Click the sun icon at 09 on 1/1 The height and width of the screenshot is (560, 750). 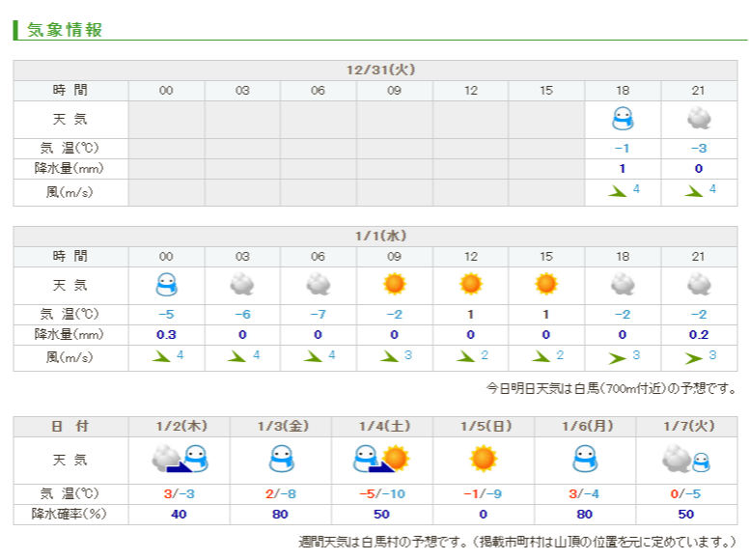click(394, 283)
